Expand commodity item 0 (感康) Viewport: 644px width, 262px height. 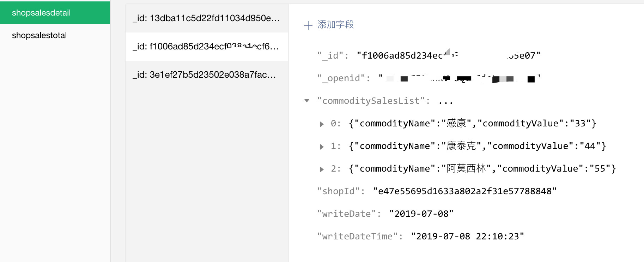(322, 124)
